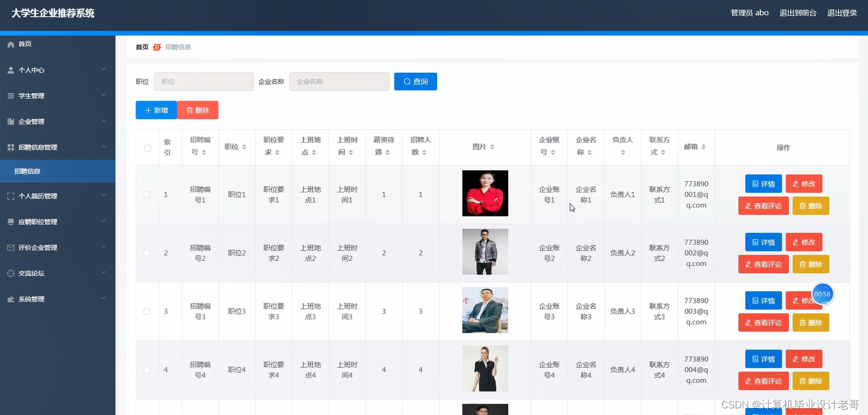Click 查看评论 for row 职位3

(764, 323)
